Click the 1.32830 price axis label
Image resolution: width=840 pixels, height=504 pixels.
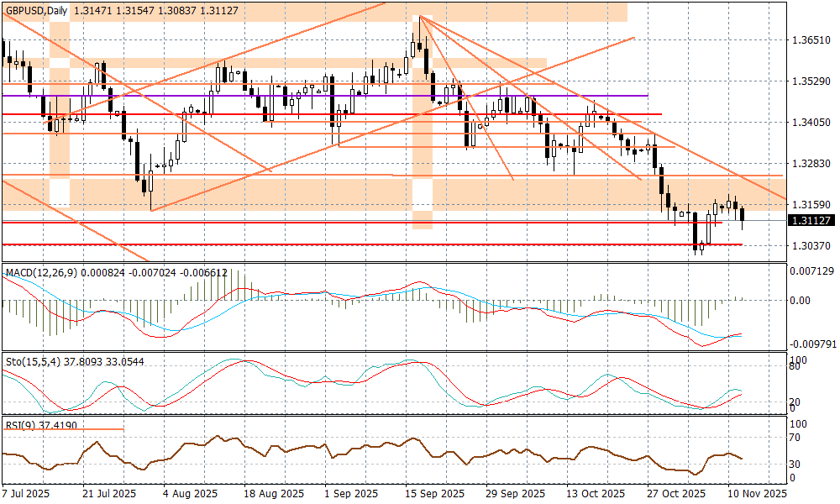coord(811,163)
